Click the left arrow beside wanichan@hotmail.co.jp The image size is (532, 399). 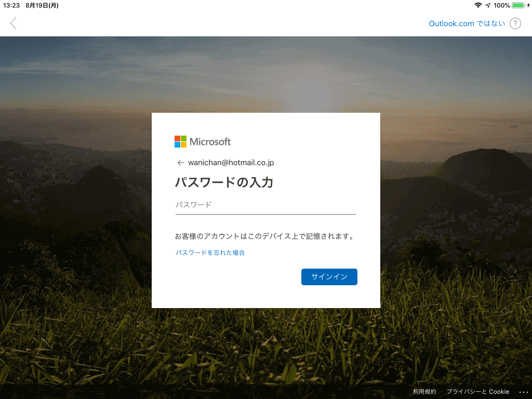[x=180, y=163]
